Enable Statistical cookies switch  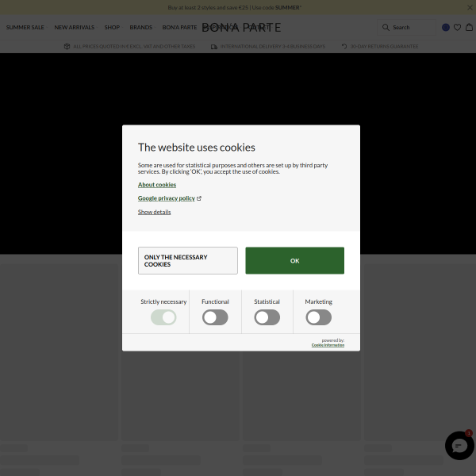click(267, 317)
